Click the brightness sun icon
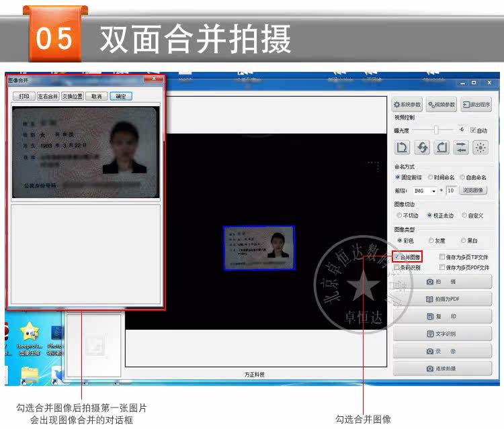This screenshot has width=504, height=429. (480, 148)
